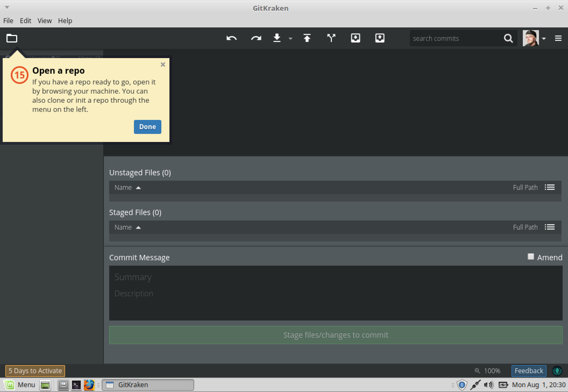
Task: Open the repository folder icon
Action: coord(12,38)
